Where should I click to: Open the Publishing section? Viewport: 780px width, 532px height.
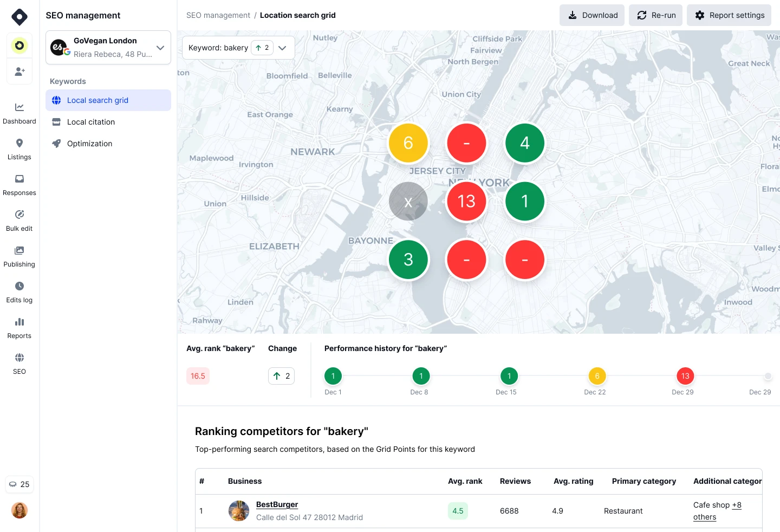[x=19, y=256]
